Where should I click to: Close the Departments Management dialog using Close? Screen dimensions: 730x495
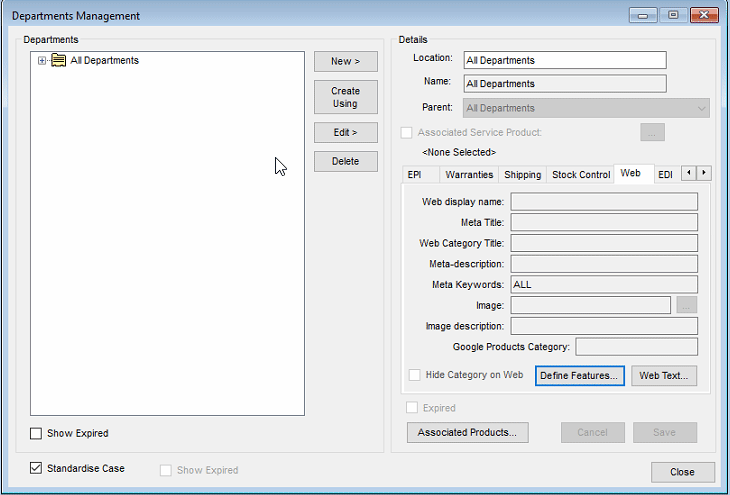[x=682, y=472]
